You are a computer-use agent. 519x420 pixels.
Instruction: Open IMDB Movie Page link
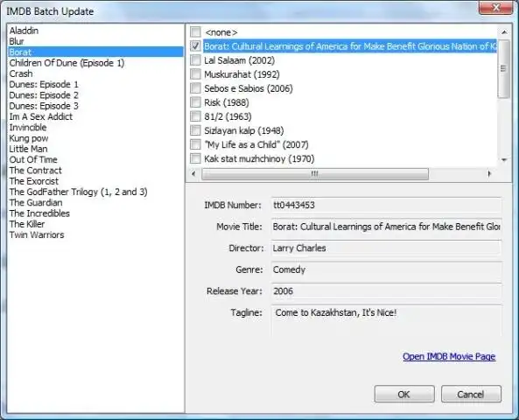click(x=449, y=356)
